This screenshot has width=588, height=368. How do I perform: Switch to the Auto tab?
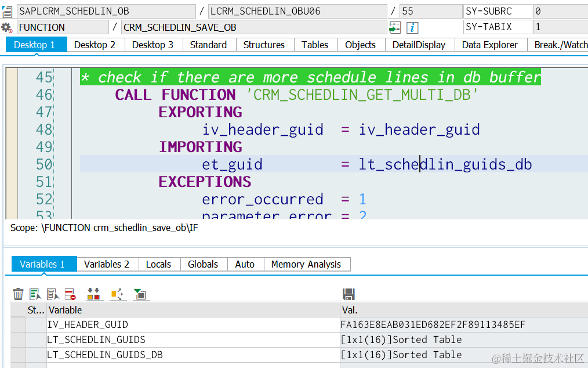pos(245,264)
